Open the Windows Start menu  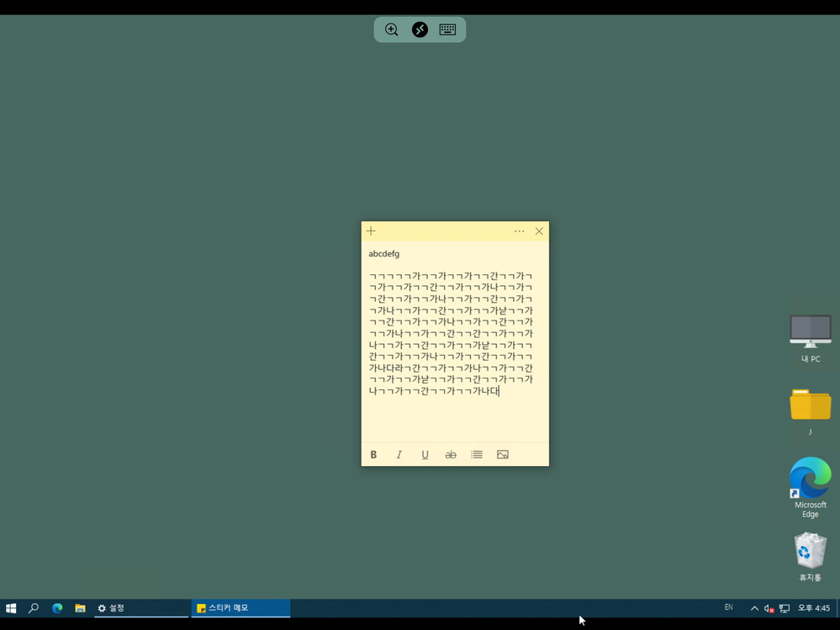(11, 608)
